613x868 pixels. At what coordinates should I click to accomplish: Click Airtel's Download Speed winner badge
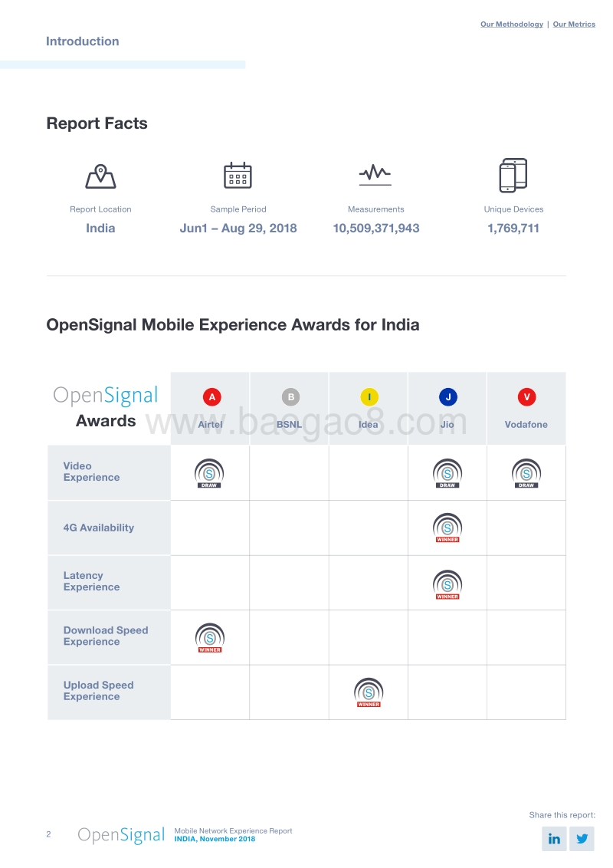(210, 638)
